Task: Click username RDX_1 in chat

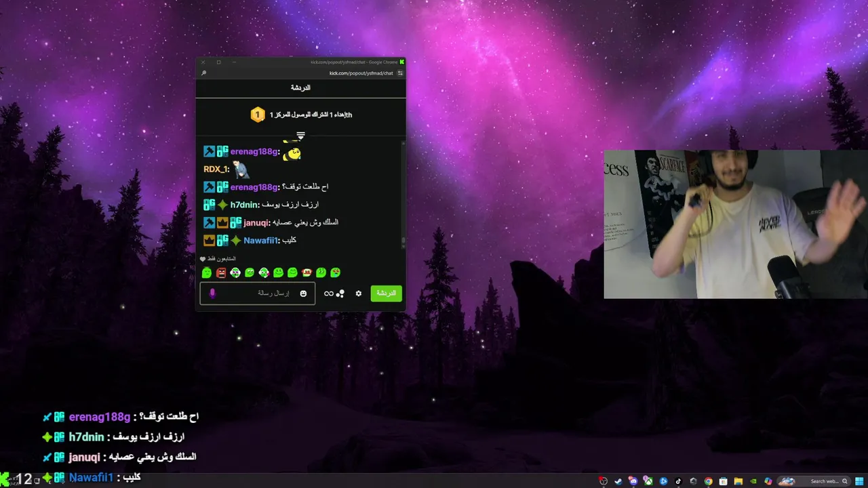Action: click(x=216, y=169)
